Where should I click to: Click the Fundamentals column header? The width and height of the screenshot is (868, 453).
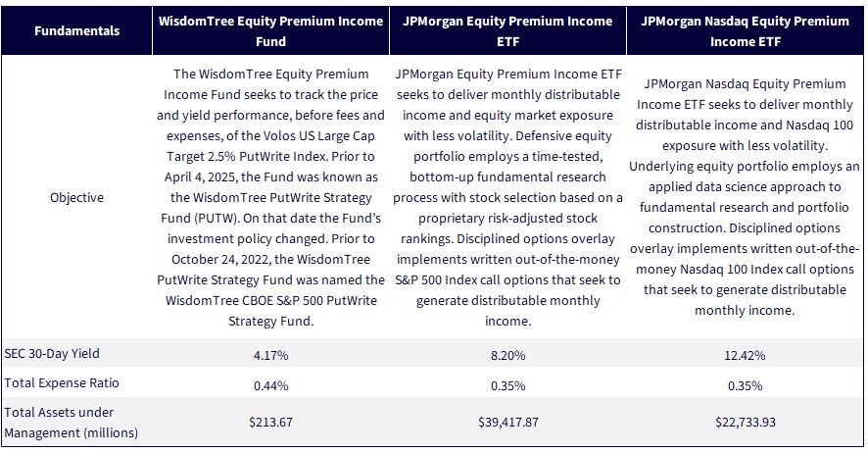pos(77,31)
